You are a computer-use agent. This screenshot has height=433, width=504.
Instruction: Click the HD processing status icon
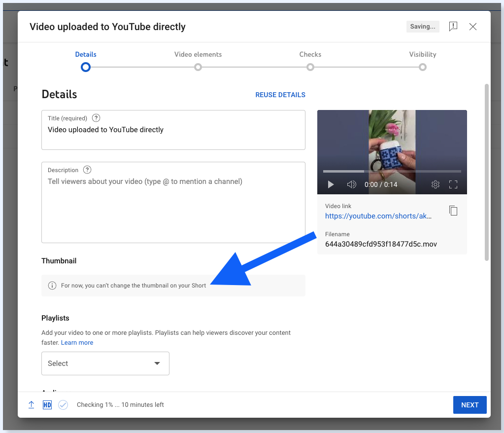[x=47, y=405]
